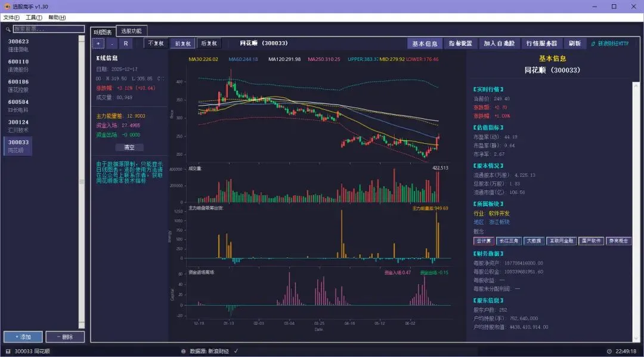Zoom in the chart with + button

point(98,43)
